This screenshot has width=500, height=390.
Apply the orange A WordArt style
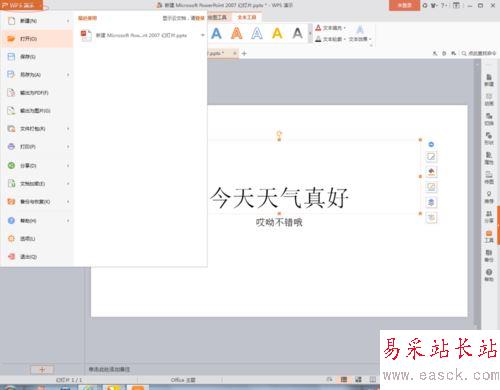coord(237,34)
